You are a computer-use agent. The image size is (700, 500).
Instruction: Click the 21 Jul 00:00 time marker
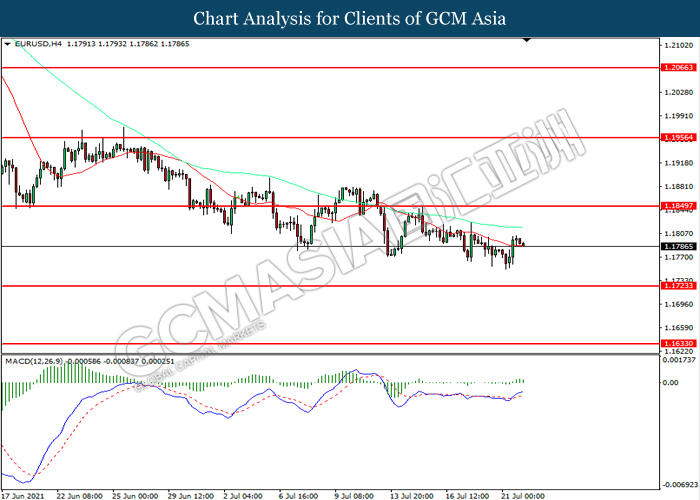tap(522, 496)
